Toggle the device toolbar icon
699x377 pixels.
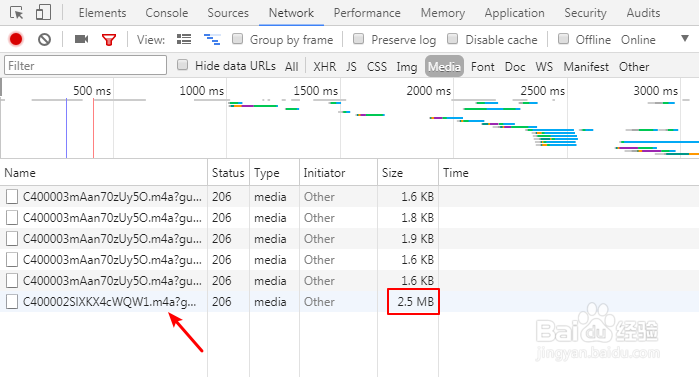click(x=43, y=12)
